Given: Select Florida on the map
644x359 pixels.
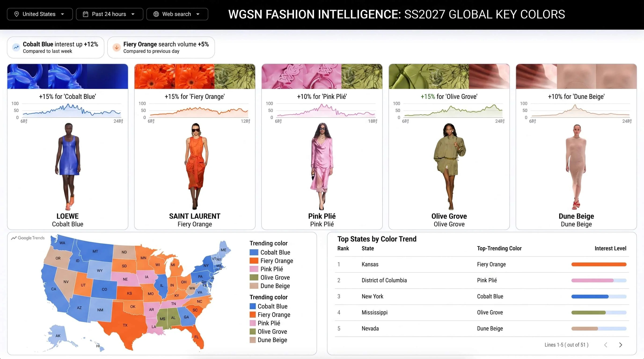Looking at the screenshot, I should pos(197,337).
